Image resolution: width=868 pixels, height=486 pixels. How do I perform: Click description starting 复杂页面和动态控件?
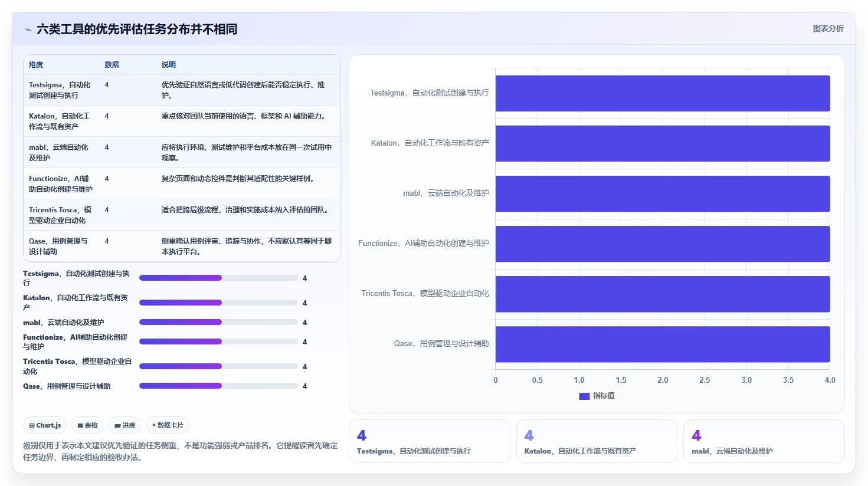point(238,179)
